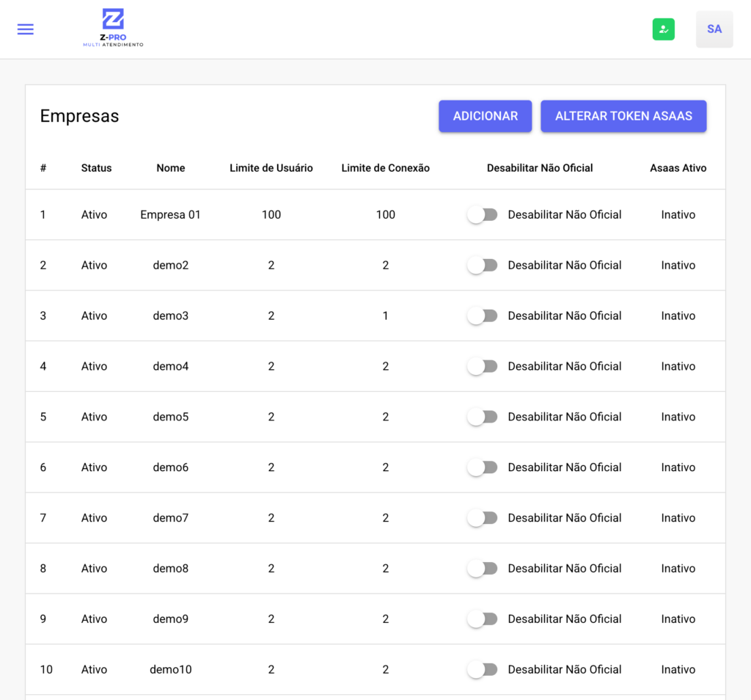The width and height of the screenshot is (751, 700).
Task: Toggle Desabilitar Não Oficial for Empresa 01
Action: coord(483,215)
